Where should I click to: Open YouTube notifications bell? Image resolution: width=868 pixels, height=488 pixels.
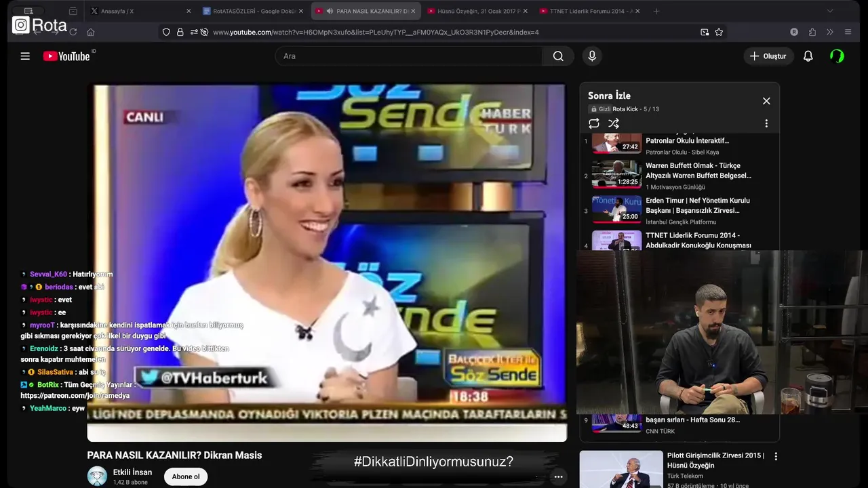point(808,56)
